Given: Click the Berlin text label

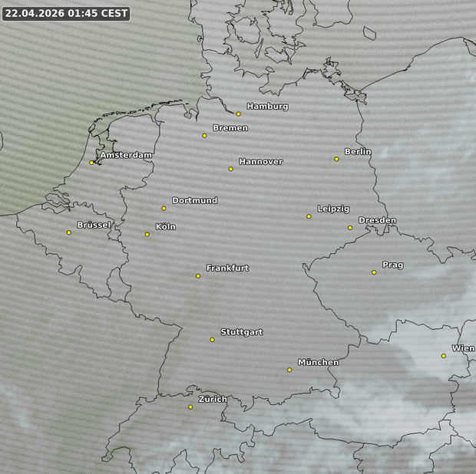Looking at the screenshot, I should coord(358,152).
